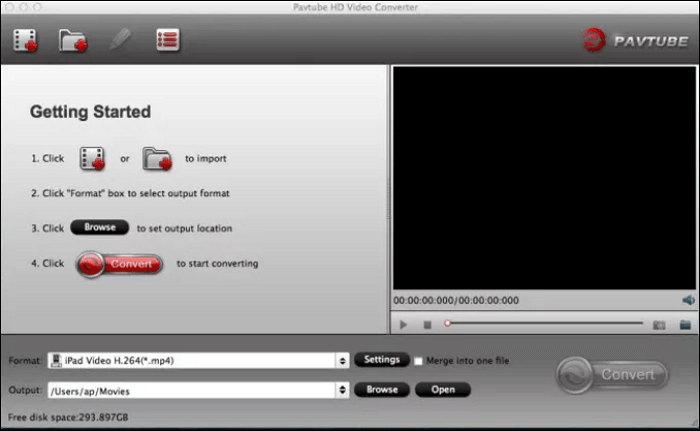The image size is (700, 431).
Task: Click the Free disk space:293.897GB text
Action: (x=68, y=417)
